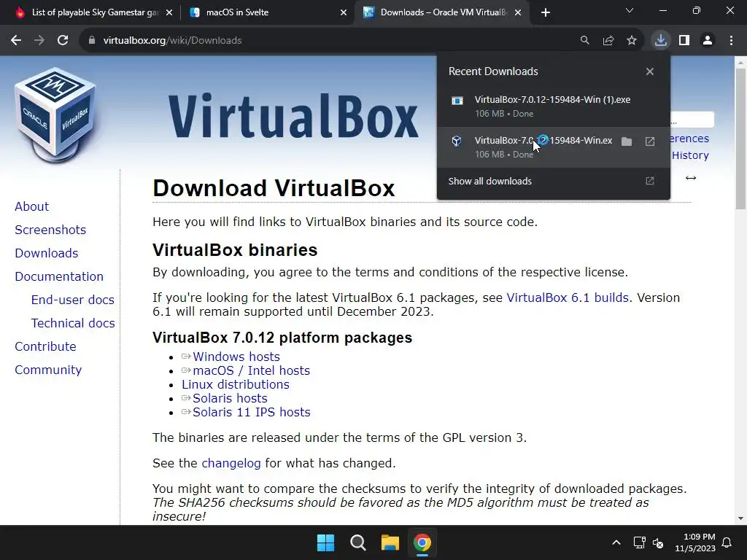The image size is (747, 560).
Task: Click Show all downloads
Action: (x=553, y=181)
